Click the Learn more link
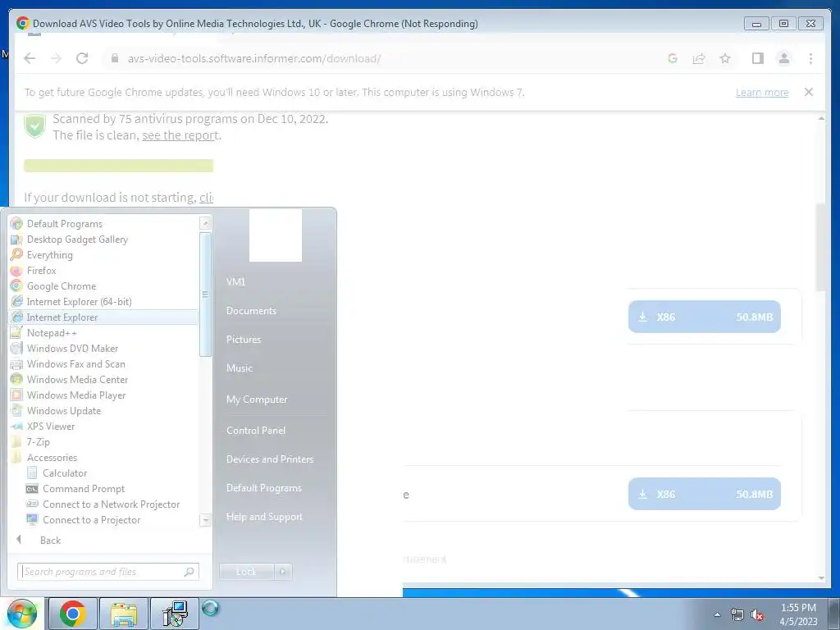The height and width of the screenshot is (630, 840). [762, 92]
